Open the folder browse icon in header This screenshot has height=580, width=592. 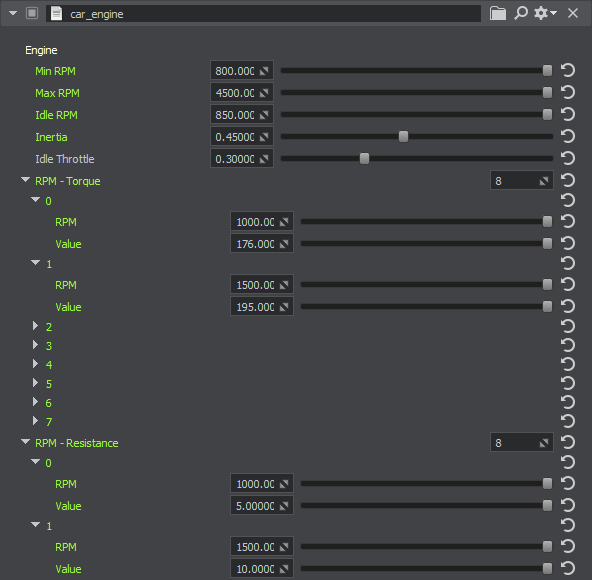tap(498, 14)
